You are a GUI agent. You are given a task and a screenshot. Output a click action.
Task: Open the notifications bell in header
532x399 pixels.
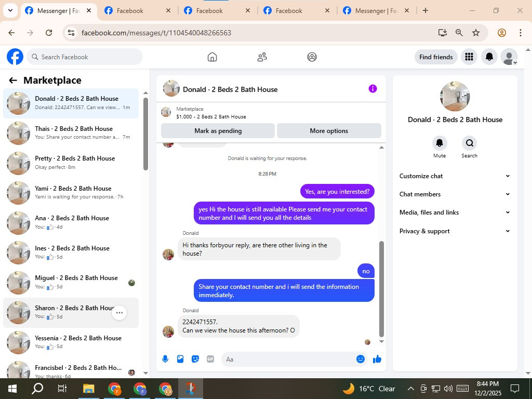pyautogui.click(x=489, y=57)
